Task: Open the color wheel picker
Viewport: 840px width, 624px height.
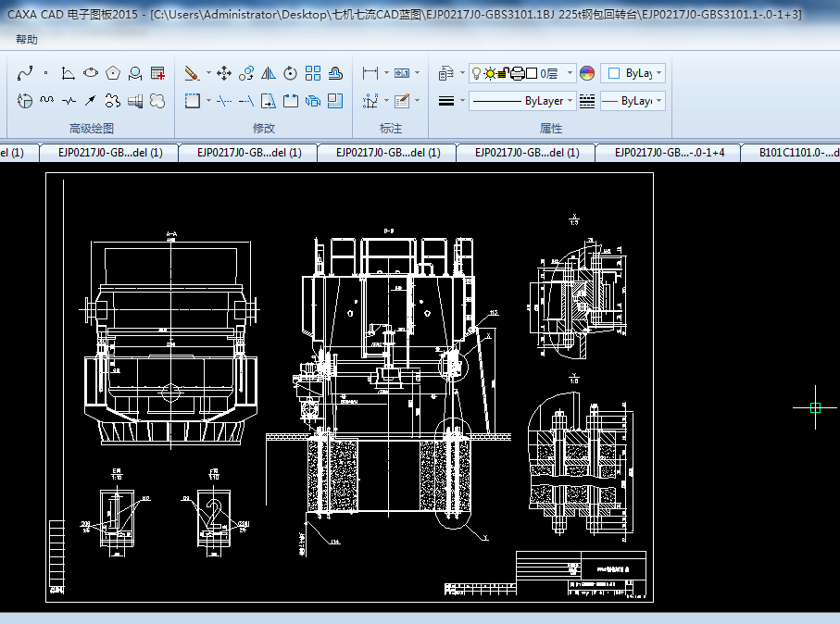Action: click(586, 73)
